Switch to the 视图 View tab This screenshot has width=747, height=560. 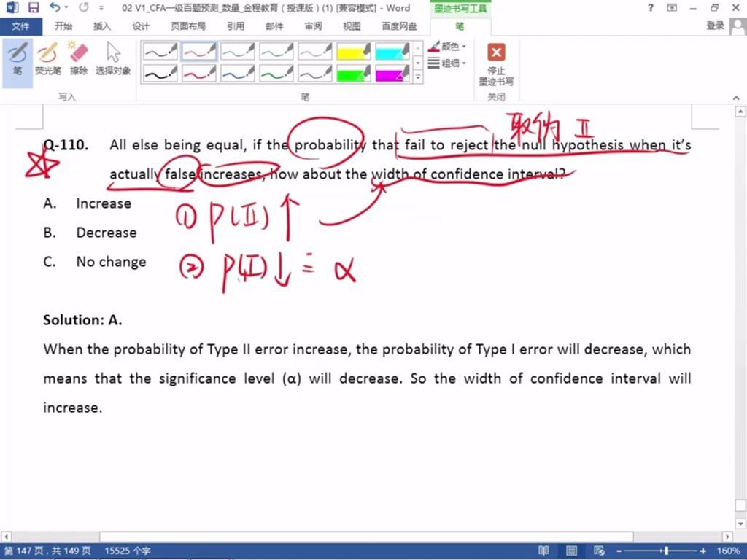click(352, 26)
